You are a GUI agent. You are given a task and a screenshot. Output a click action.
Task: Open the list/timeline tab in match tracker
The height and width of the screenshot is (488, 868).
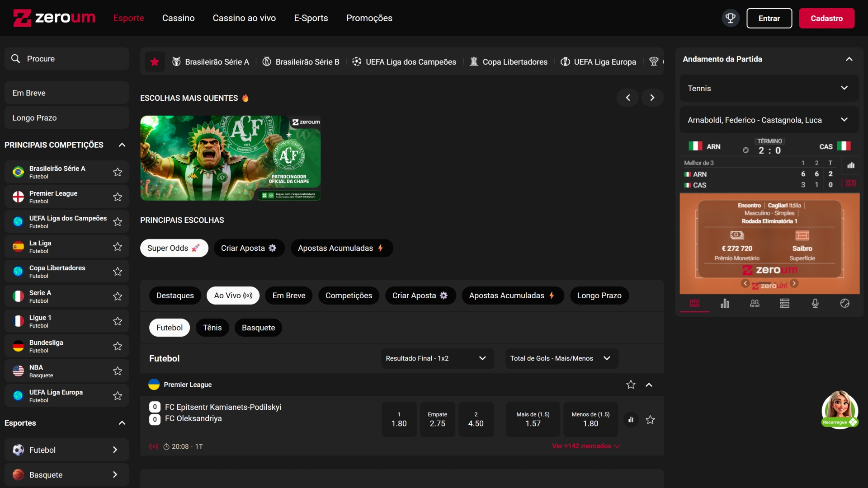tap(785, 303)
